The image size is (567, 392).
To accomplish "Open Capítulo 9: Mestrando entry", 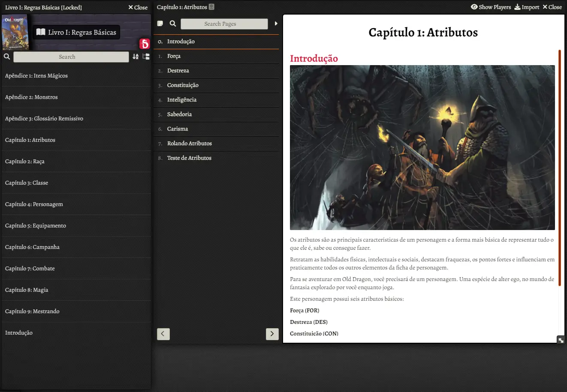I will coord(76,311).
